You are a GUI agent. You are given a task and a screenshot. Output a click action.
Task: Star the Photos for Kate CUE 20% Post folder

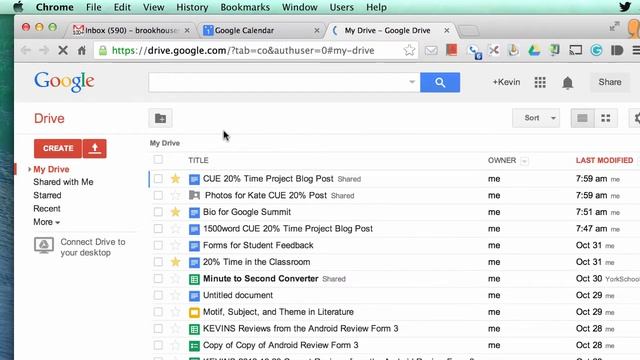click(x=176, y=196)
